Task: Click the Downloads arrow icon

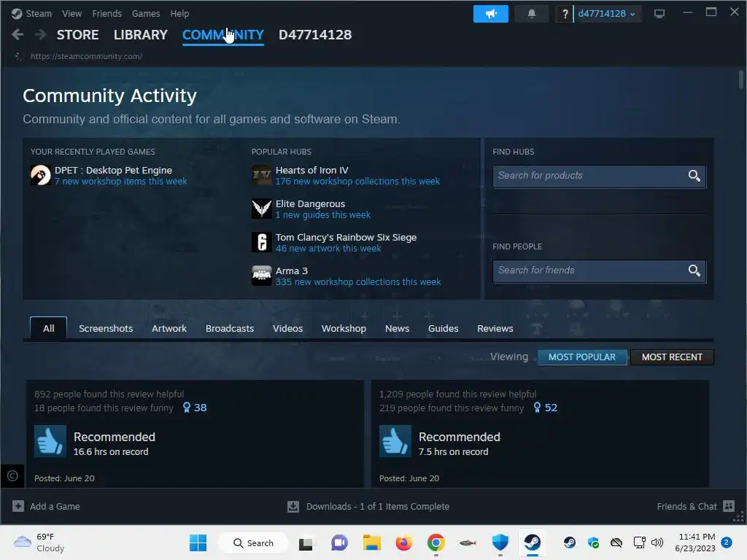Action: (293, 506)
